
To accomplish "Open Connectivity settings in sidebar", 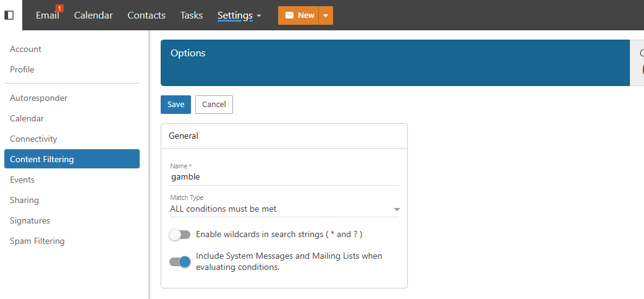I will [x=33, y=139].
